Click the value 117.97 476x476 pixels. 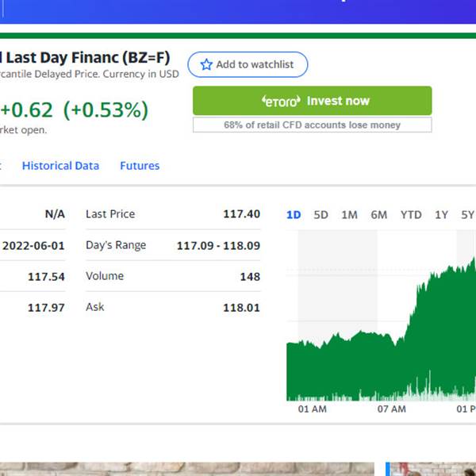pyautogui.click(x=46, y=308)
